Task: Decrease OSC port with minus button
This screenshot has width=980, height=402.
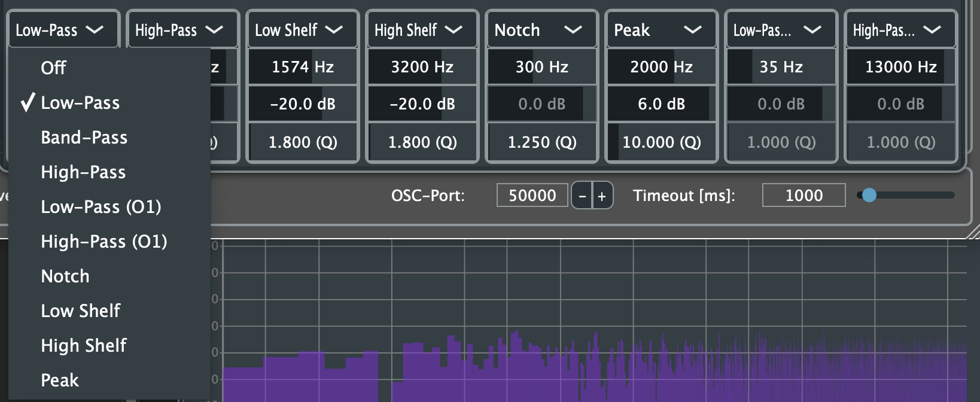Action: (582, 196)
